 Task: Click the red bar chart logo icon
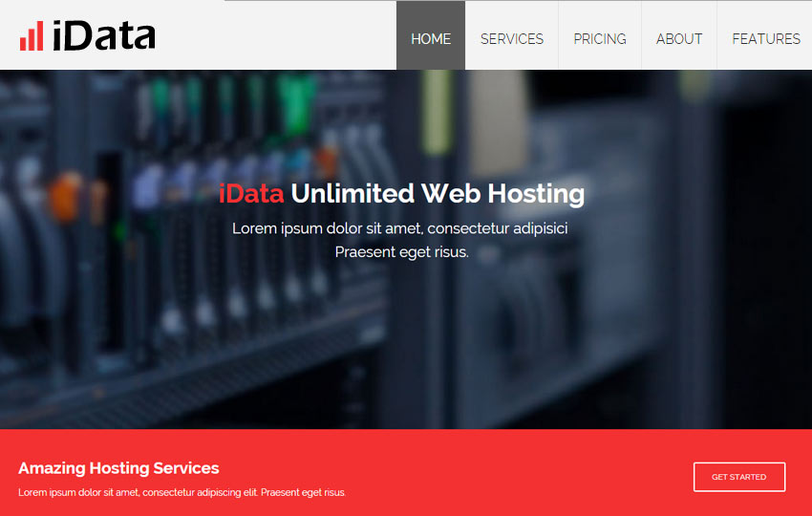(32, 36)
